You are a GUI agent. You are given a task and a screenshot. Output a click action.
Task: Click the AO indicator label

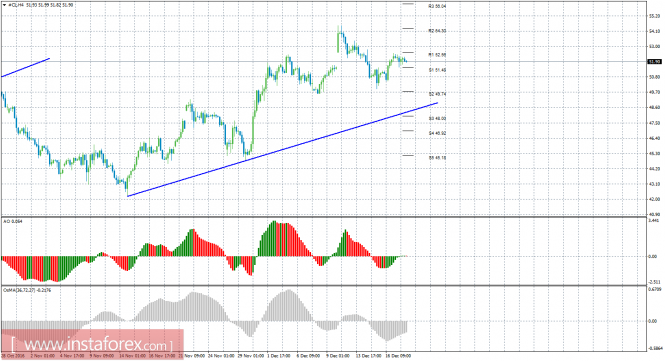pyautogui.click(x=13, y=221)
